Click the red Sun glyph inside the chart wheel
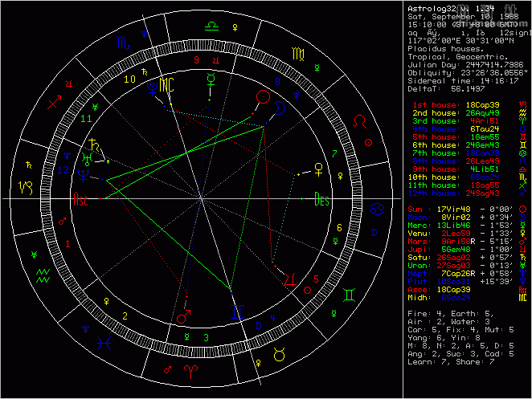 262,97
